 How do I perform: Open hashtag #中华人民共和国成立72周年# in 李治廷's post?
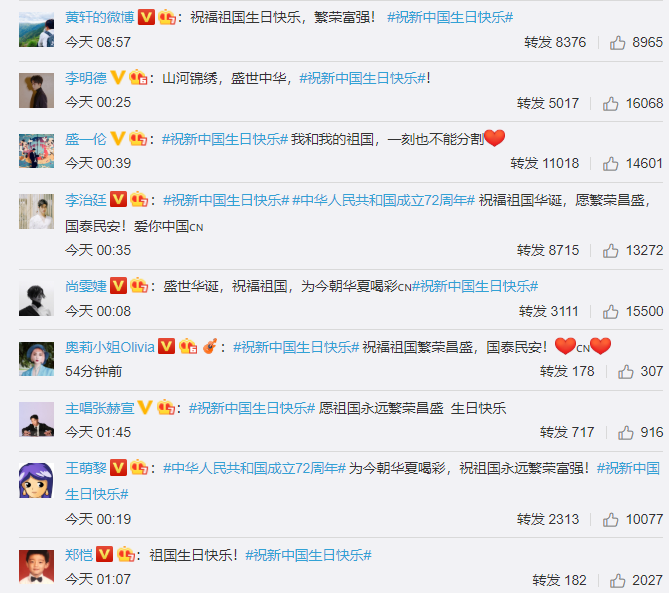384,200
